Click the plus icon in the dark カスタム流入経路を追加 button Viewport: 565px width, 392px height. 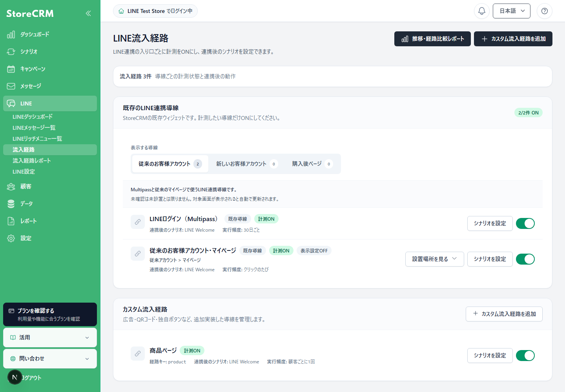click(x=485, y=39)
